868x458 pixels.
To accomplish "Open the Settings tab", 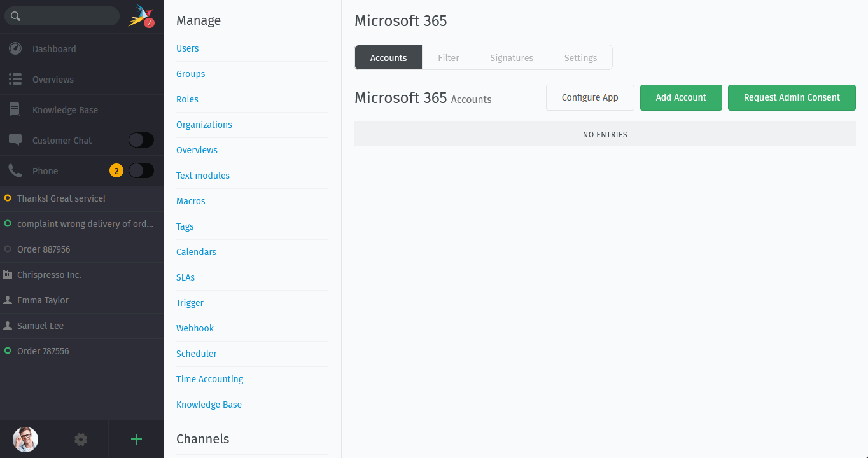I will [x=580, y=57].
